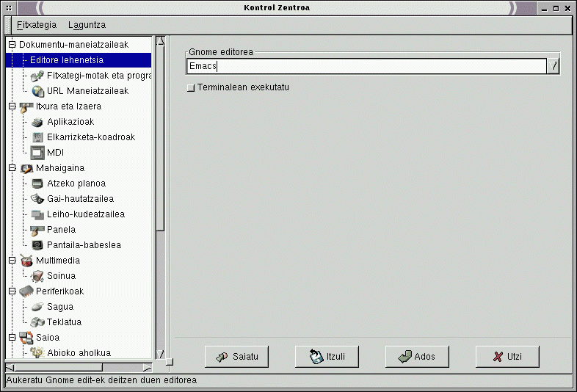
Task: Click the Multimedia drum icon
Action: (x=26, y=260)
